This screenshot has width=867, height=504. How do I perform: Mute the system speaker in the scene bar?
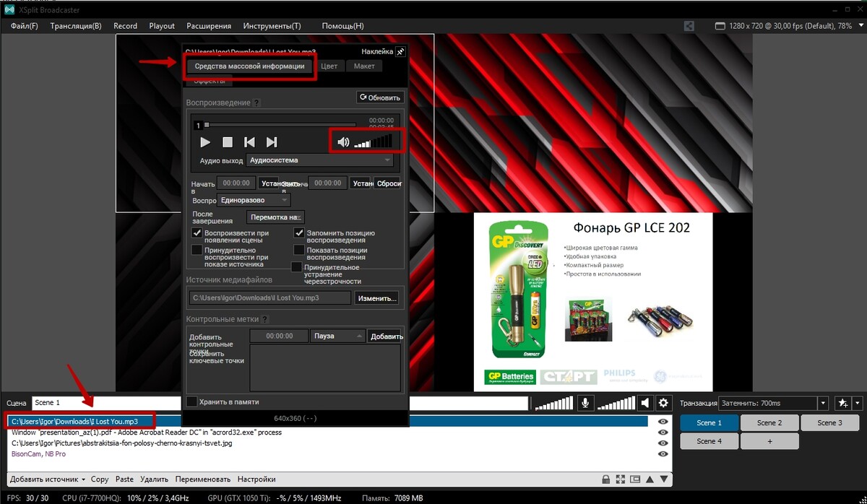[x=646, y=403]
